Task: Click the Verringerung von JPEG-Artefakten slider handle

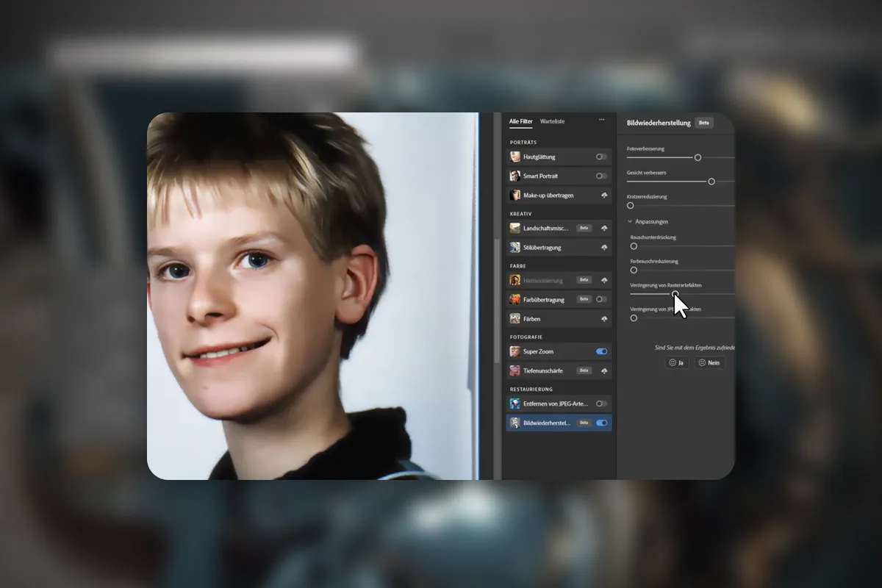Action: click(x=634, y=318)
